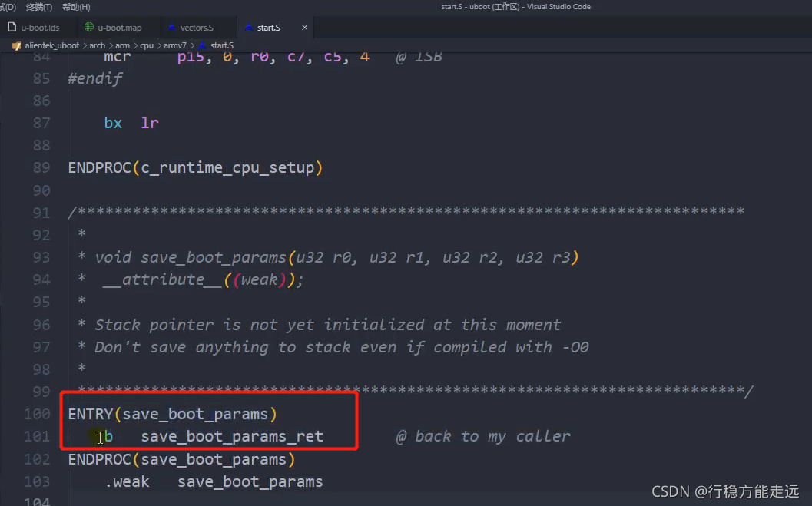This screenshot has height=506, width=812.
Task: Click the #endif directive text
Action: (x=95, y=78)
